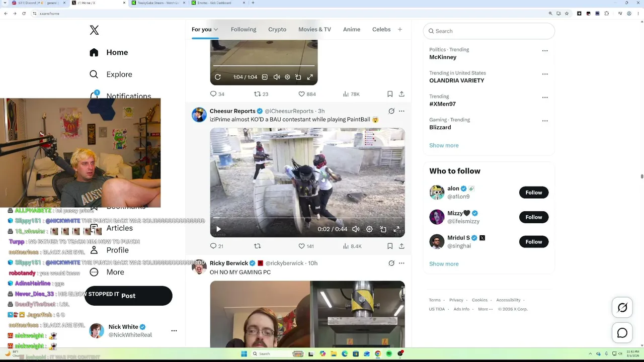View analytics showing 8.4K views
Image resolution: width=644 pixels, height=362 pixels.
point(352,246)
